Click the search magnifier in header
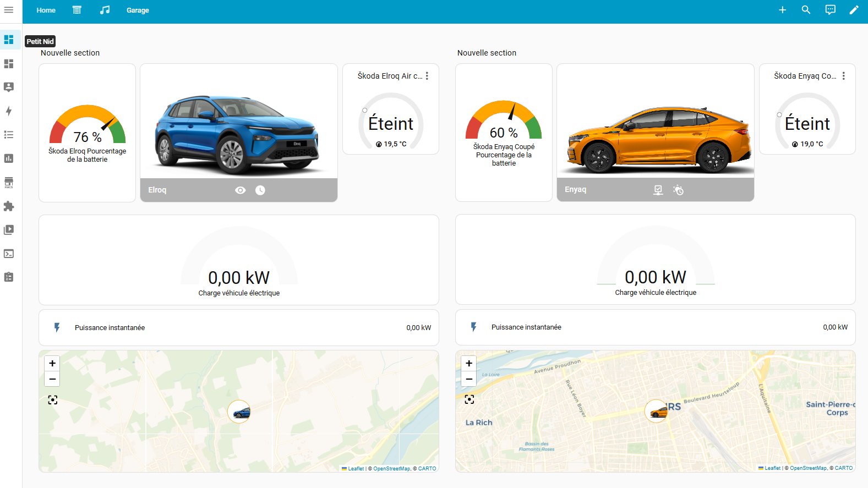This screenshot has width=868, height=488. click(806, 10)
